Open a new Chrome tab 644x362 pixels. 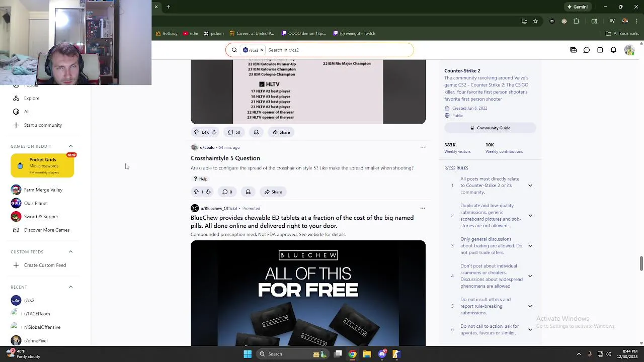coord(168,7)
